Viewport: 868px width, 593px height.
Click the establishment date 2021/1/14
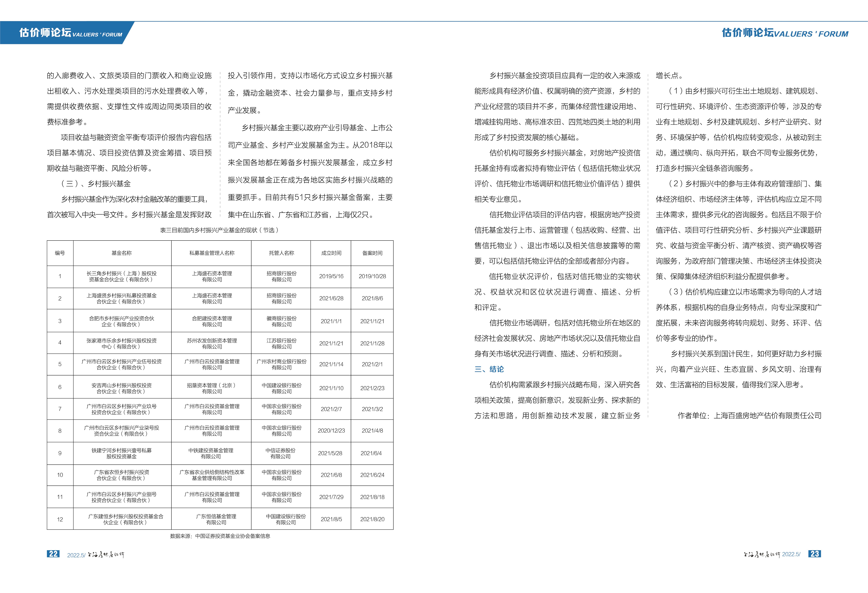pyautogui.click(x=331, y=364)
